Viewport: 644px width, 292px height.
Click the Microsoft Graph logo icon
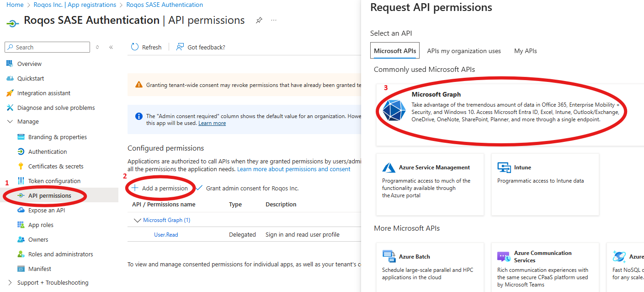[394, 110]
